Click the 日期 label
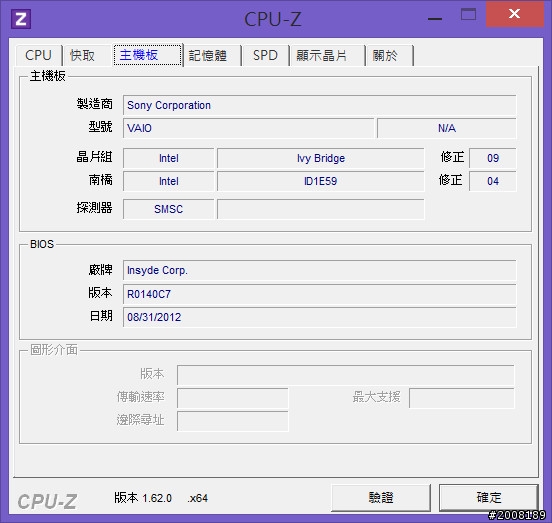552x523 pixels. [x=101, y=316]
